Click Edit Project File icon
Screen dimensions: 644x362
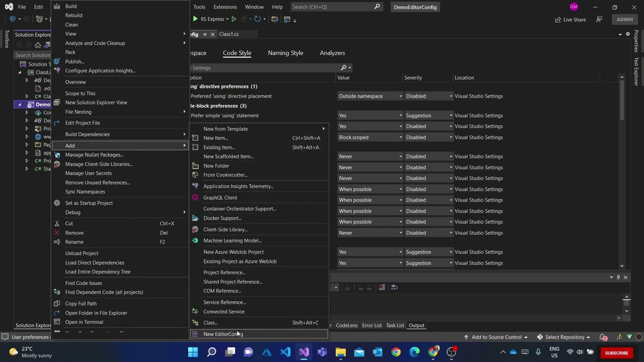pos(57,123)
